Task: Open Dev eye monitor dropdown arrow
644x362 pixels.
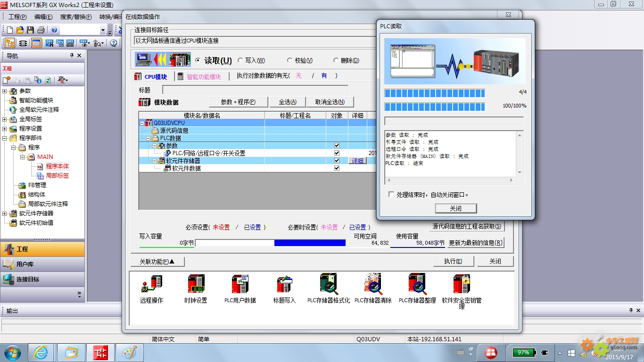Action: (89, 44)
